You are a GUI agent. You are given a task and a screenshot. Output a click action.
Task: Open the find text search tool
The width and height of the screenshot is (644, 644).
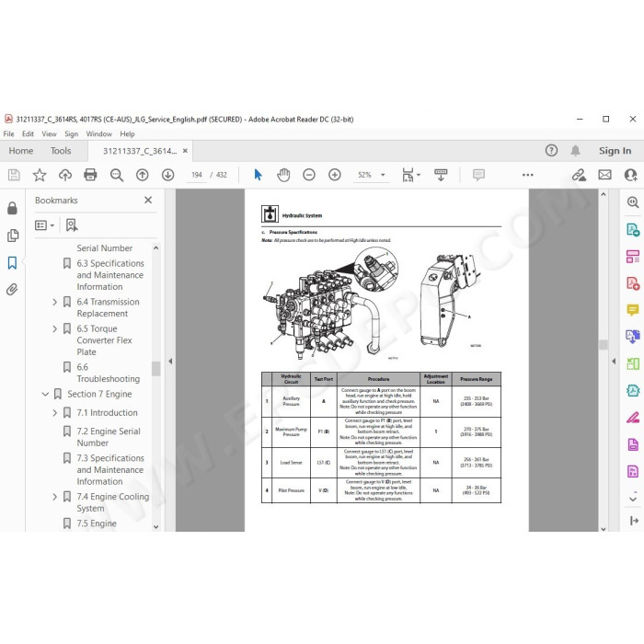point(117,175)
